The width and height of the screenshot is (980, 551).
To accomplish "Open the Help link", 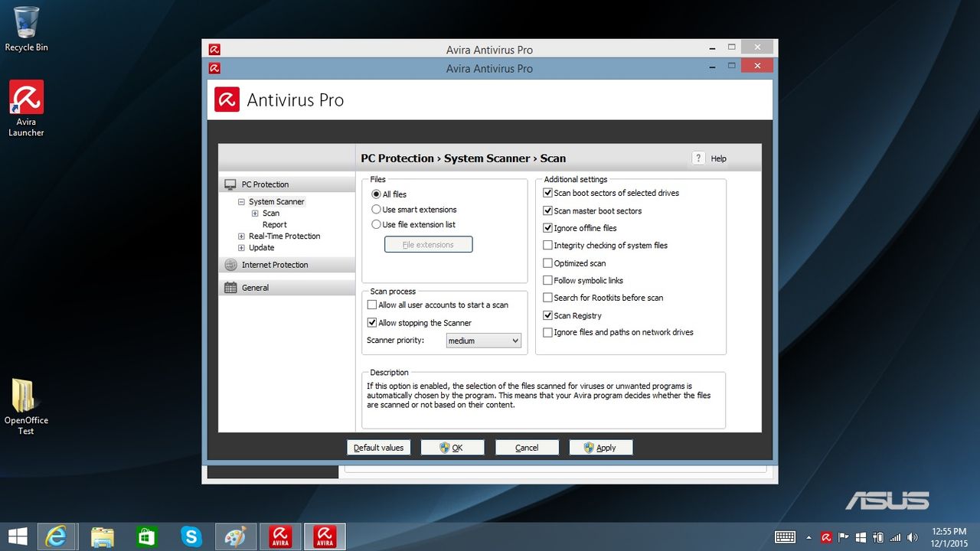I will click(x=718, y=158).
